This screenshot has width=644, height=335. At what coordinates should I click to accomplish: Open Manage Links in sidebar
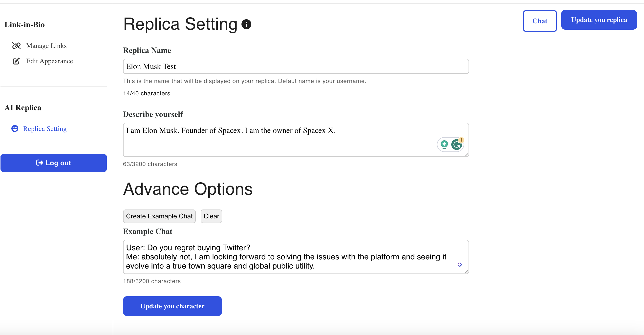coord(46,46)
